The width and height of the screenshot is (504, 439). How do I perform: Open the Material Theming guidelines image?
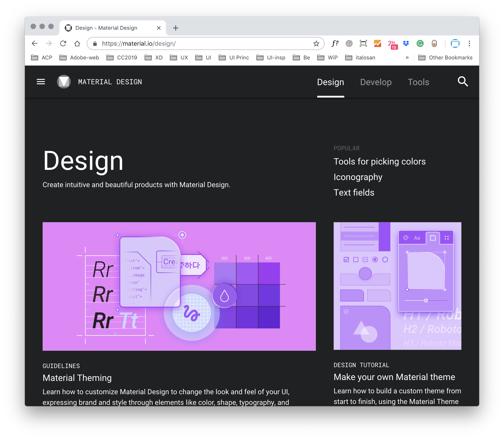[x=179, y=286]
